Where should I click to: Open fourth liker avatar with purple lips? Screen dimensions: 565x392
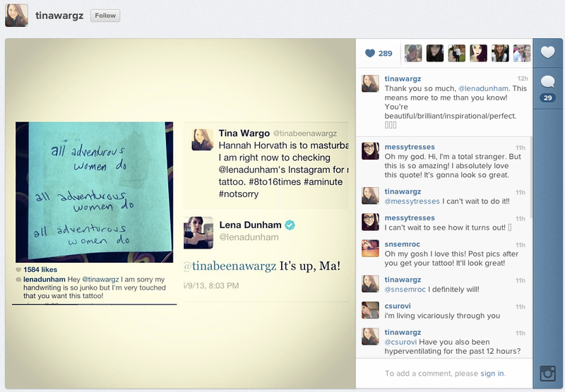click(479, 53)
